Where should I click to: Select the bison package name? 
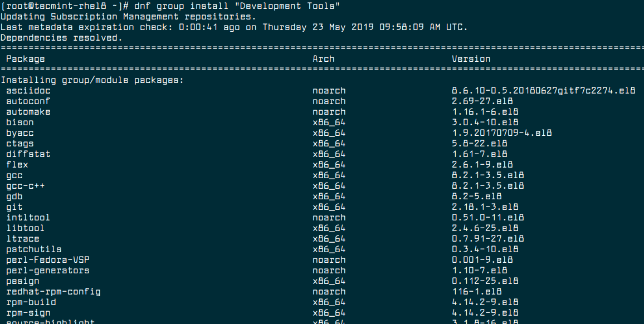pyautogui.click(x=20, y=122)
